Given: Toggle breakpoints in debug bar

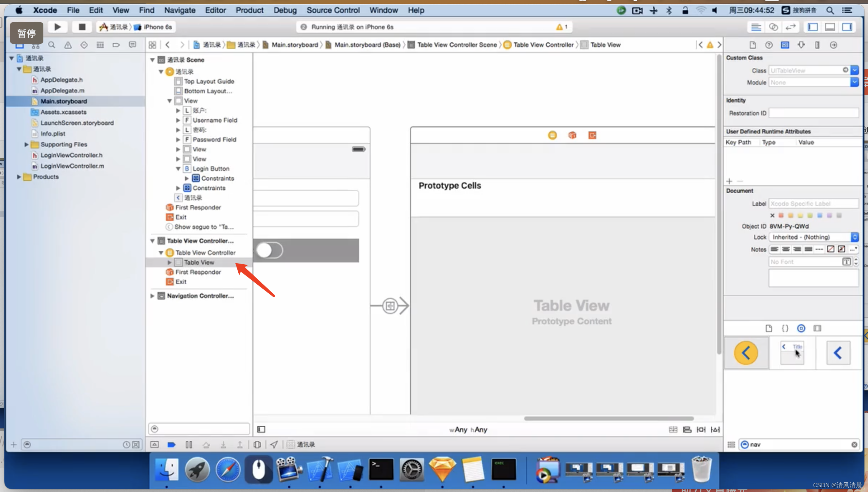Looking at the screenshot, I should point(171,445).
